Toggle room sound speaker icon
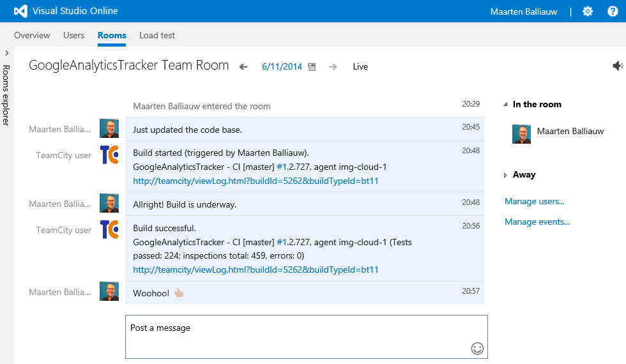Image resolution: width=626 pixels, height=364 pixels. pos(618,65)
